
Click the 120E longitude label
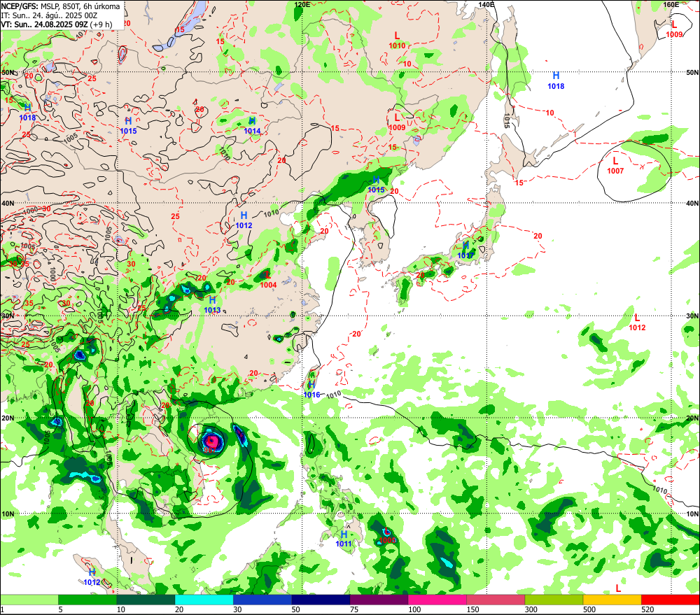point(302,4)
